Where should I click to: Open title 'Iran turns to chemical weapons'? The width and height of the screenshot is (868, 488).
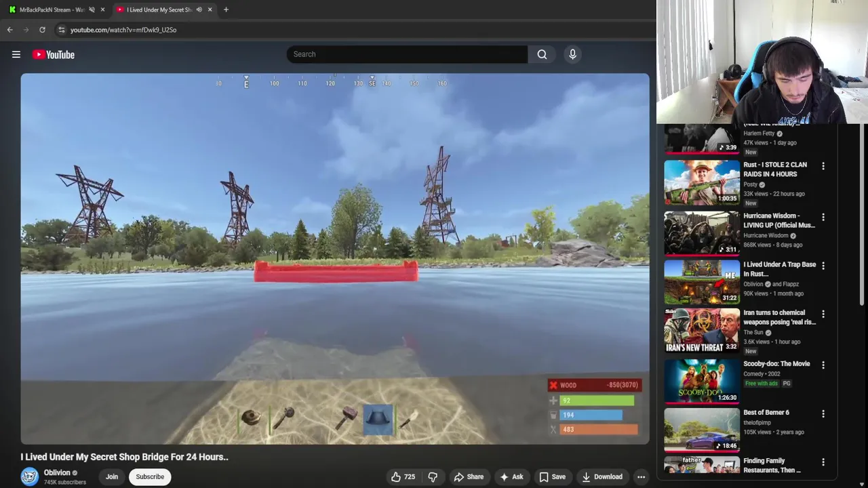pyautogui.click(x=779, y=317)
